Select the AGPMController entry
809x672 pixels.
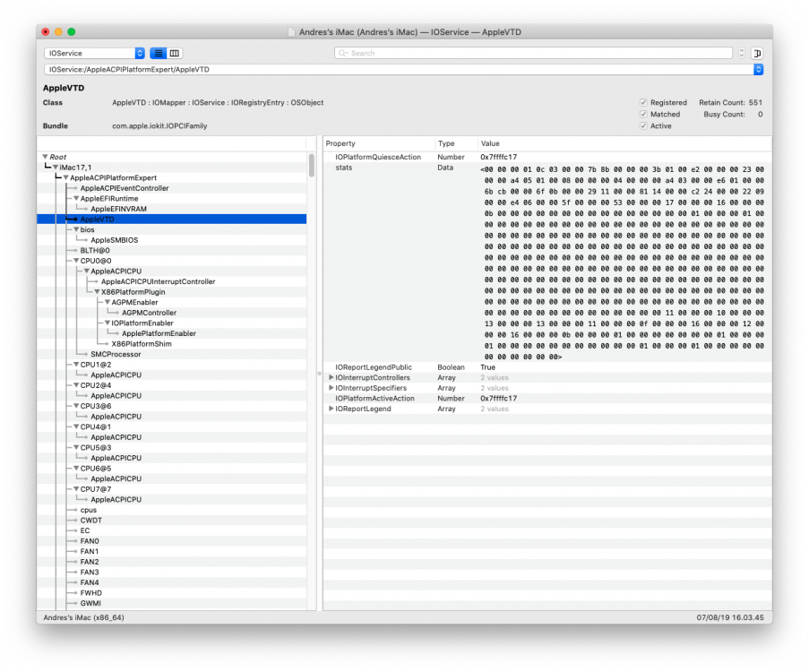pyautogui.click(x=149, y=313)
